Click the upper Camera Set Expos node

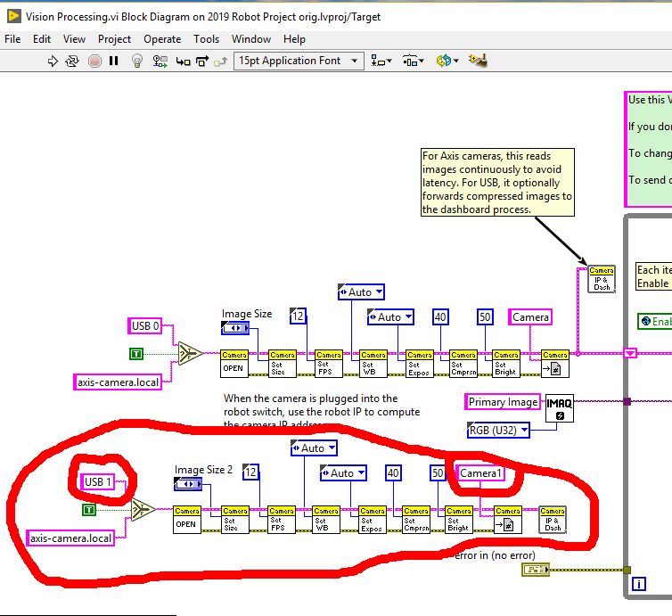pos(419,364)
